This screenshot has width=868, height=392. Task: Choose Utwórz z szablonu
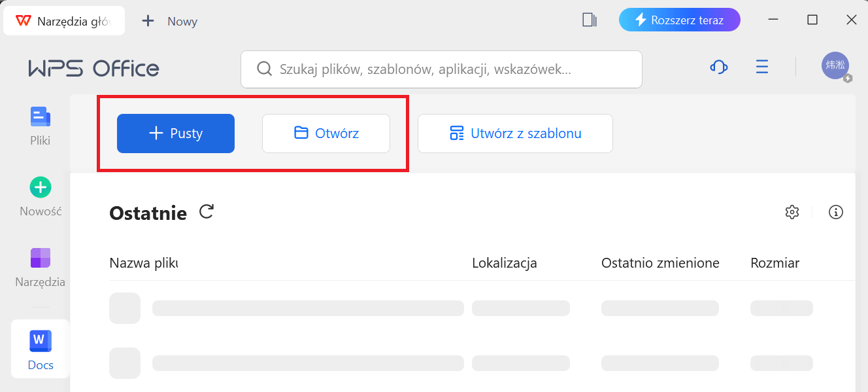[x=514, y=133]
